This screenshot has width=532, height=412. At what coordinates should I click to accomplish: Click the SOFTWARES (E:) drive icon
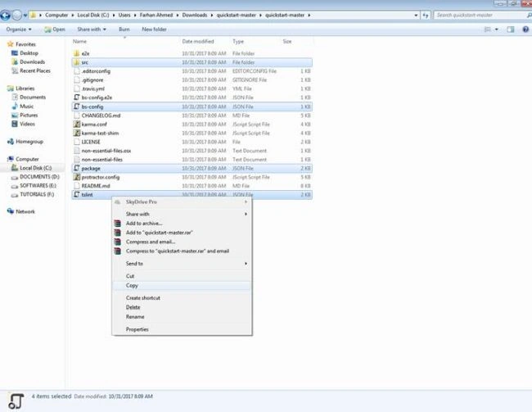(15, 186)
